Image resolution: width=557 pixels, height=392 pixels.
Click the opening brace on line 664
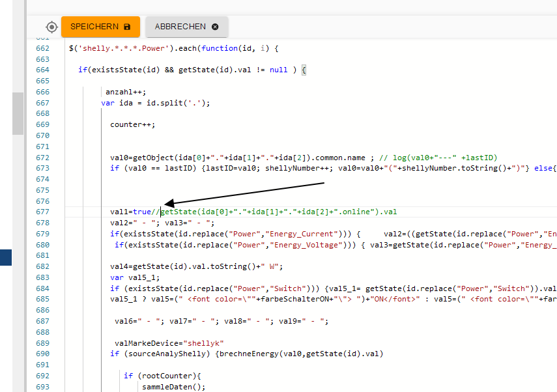tap(304, 70)
